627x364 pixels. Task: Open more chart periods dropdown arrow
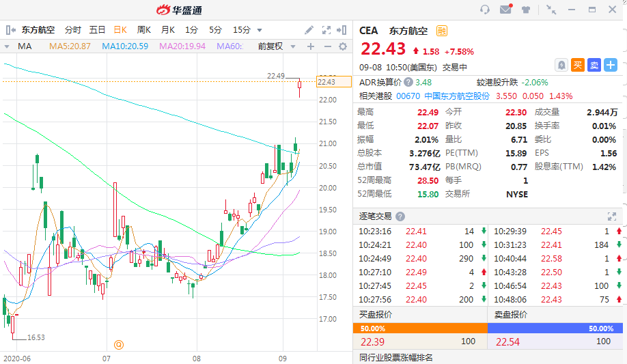coord(260,30)
